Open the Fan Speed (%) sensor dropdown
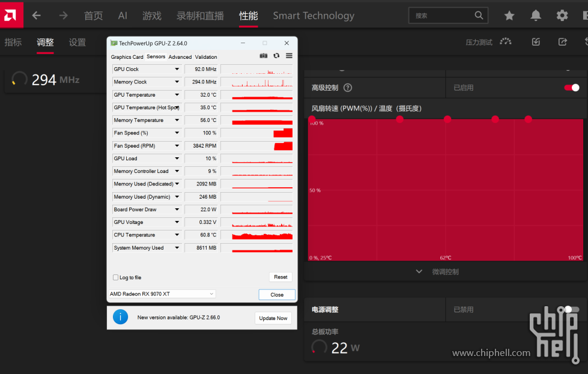The width and height of the screenshot is (588, 374). (177, 133)
